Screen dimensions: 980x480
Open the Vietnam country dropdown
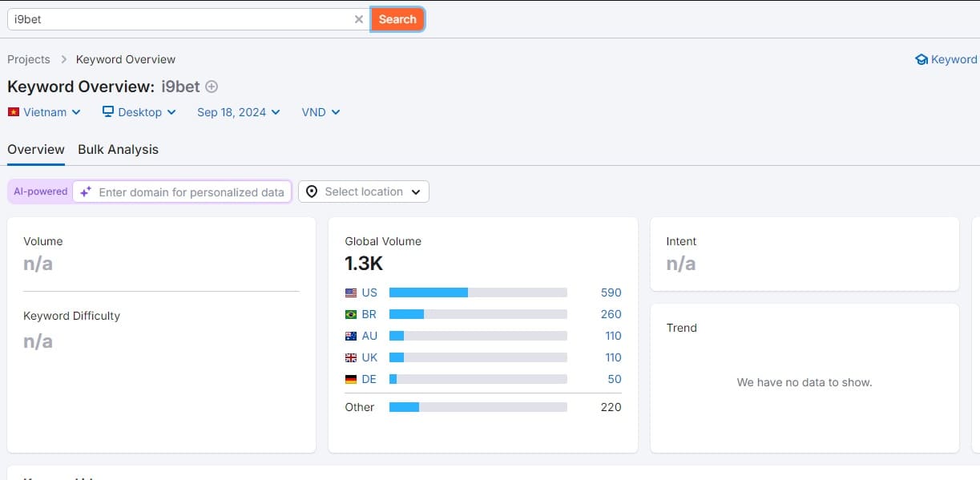[x=45, y=112]
